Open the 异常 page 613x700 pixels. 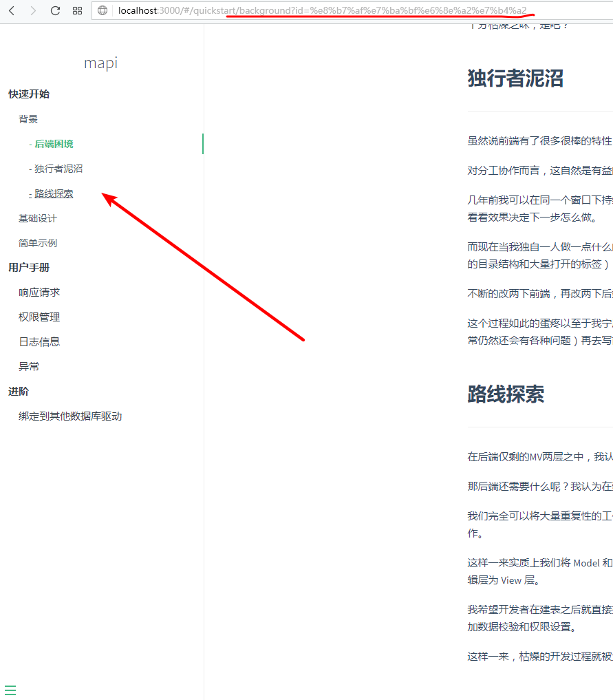[x=29, y=366]
